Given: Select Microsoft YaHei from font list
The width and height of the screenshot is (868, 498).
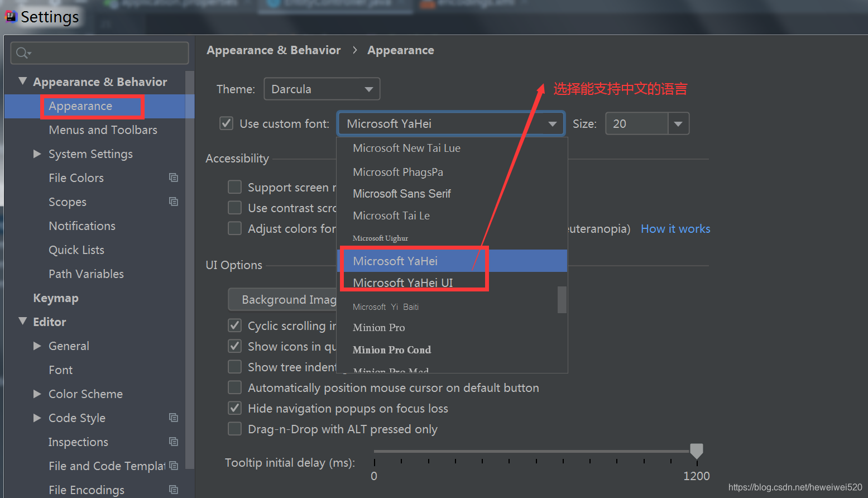Looking at the screenshot, I should pos(453,261).
